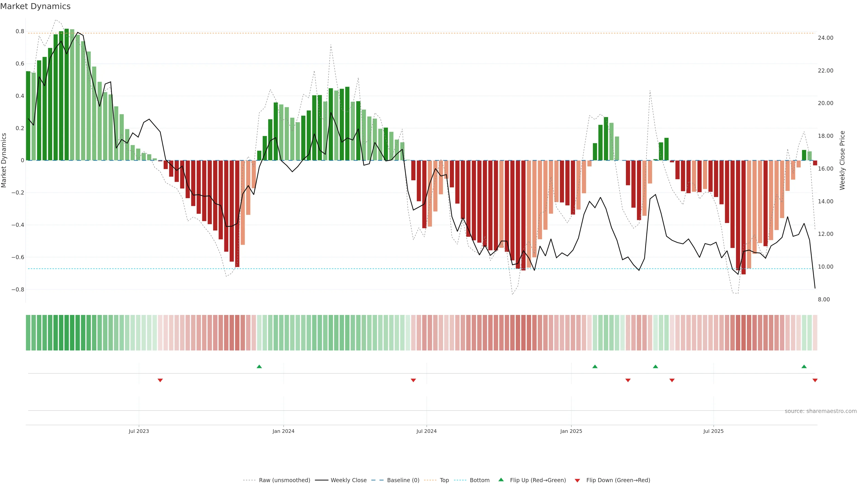Image resolution: width=868 pixels, height=488 pixels.
Task: Click the final red Flip Down marker at far right
Action: 815,380
